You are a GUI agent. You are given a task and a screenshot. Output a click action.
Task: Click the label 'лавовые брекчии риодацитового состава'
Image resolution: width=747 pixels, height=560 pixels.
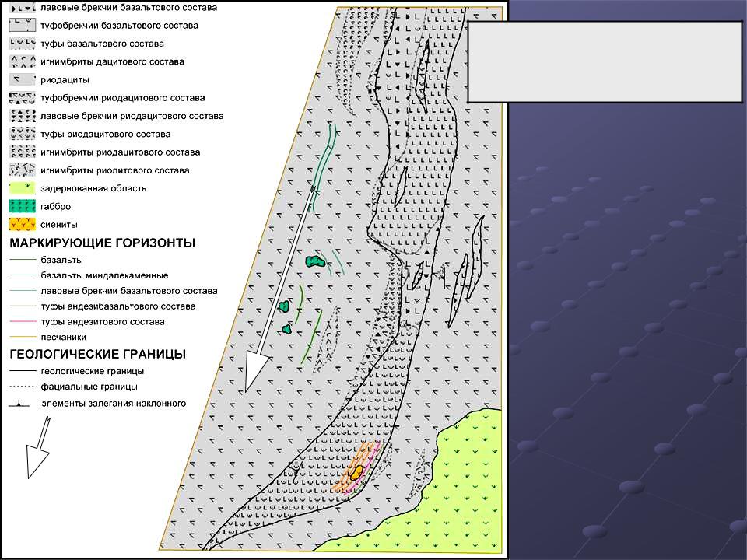[132, 116]
